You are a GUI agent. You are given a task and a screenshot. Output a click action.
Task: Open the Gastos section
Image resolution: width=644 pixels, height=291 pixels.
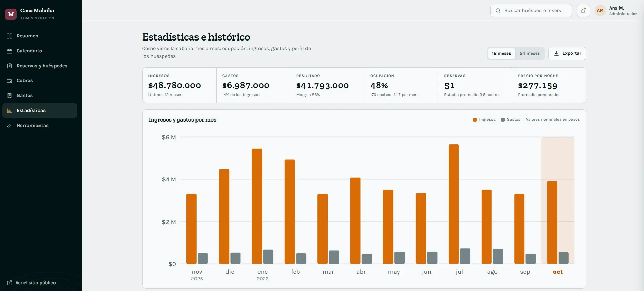(40, 96)
